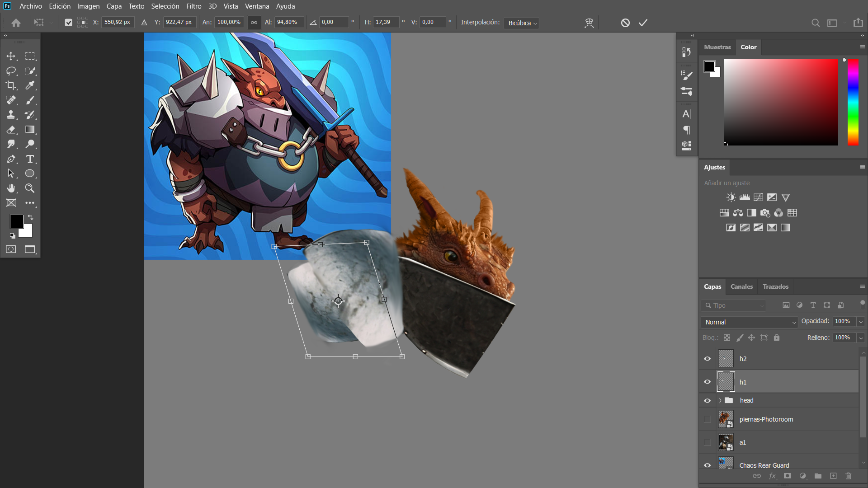Create a new group folder icon
Image resolution: width=868 pixels, height=488 pixels.
point(818,476)
